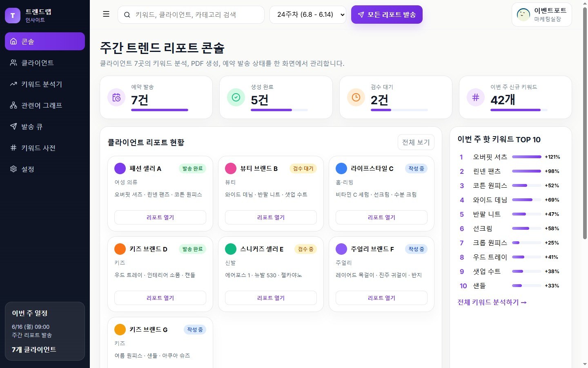588x368 pixels.
Task: Click the 발송 완료 badge on 패션 셀러 A
Action: [192, 168]
